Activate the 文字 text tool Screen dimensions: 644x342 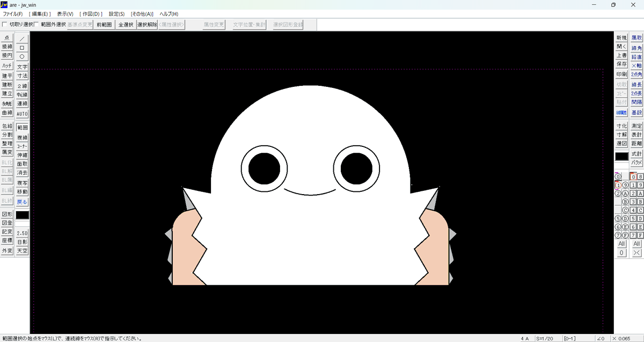(x=22, y=67)
